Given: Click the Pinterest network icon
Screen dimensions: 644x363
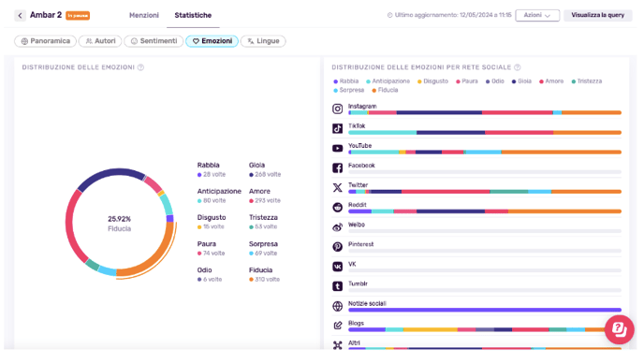Looking at the screenshot, I should coord(337,247).
